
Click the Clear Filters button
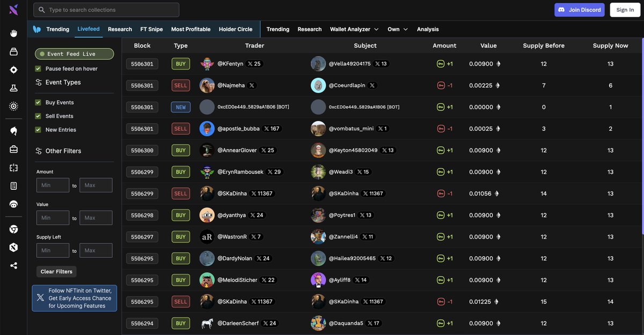pyautogui.click(x=56, y=272)
